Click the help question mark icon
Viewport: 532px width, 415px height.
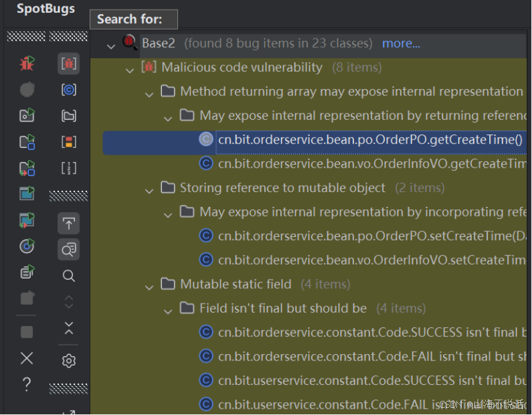(26, 385)
